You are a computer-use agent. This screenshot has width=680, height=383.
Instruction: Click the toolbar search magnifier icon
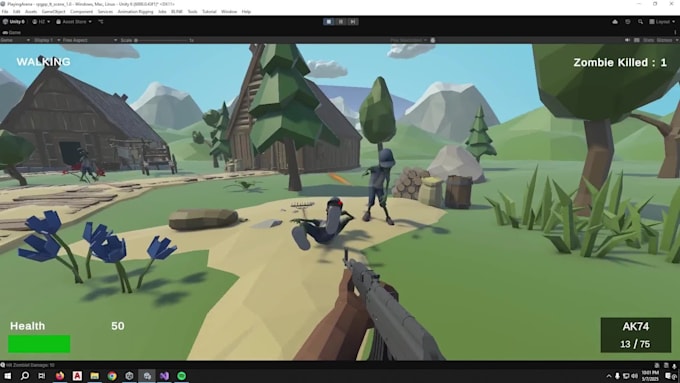pyautogui.click(x=640, y=22)
